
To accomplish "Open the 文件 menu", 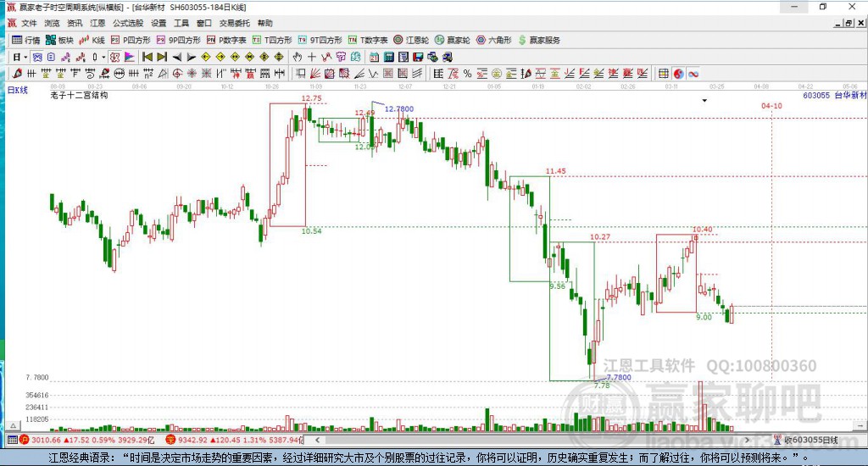I will point(29,23).
